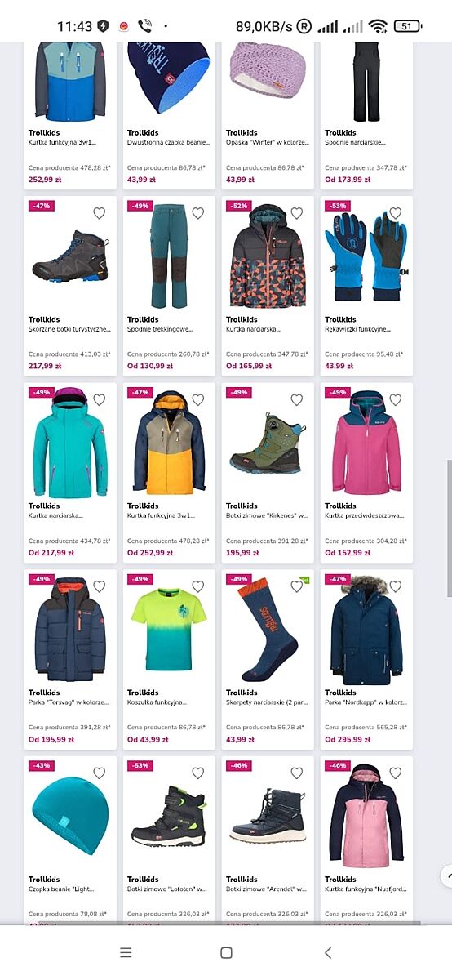Save orange patterned ski jacket to favorites
The width and height of the screenshot is (452, 980).
(x=297, y=214)
